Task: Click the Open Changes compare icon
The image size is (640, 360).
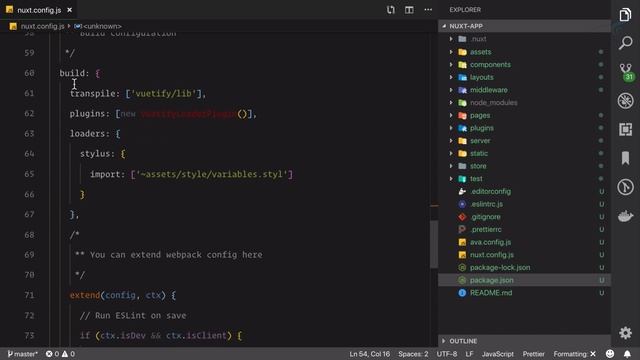Action: pos(391,10)
